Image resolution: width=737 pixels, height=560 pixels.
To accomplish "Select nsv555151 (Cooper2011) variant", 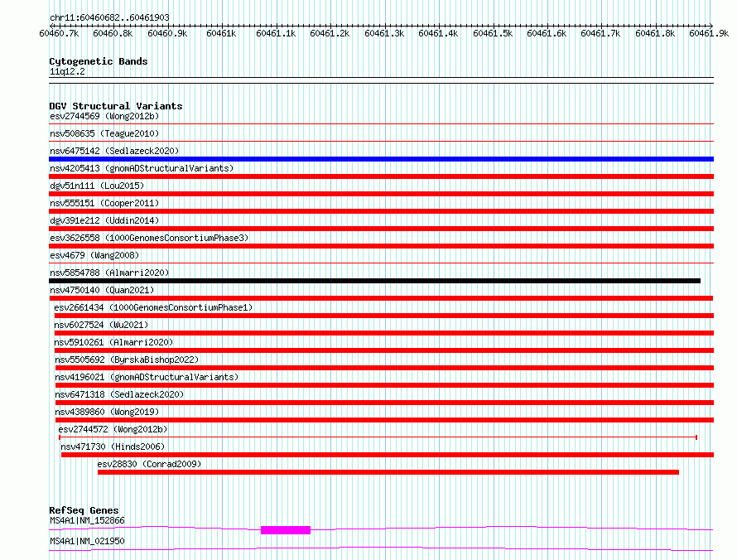I will (x=104, y=203).
